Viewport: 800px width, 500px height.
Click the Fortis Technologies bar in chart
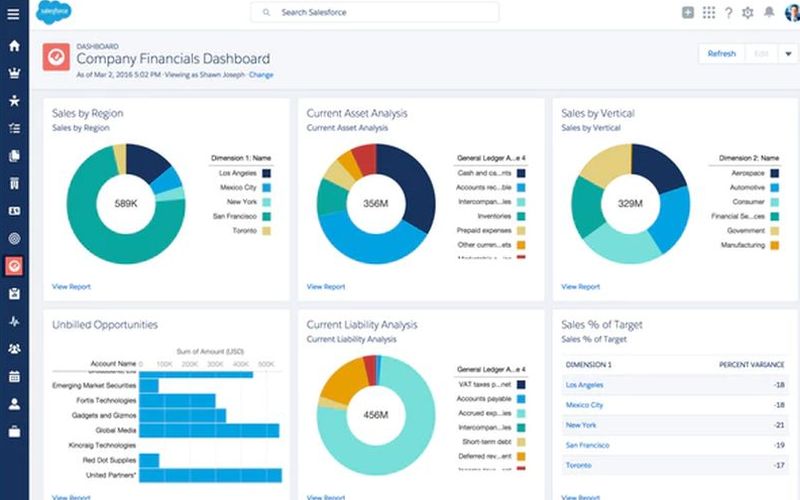click(x=177, y=401)
